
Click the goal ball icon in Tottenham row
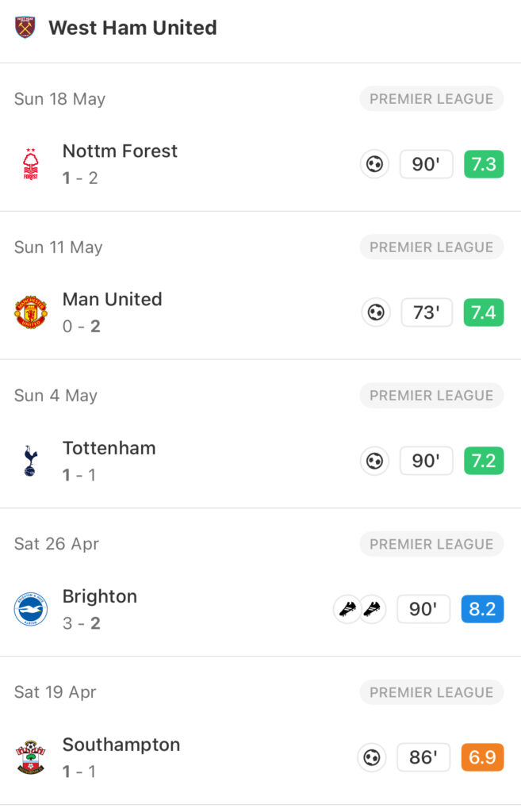[x=374, y=461]
